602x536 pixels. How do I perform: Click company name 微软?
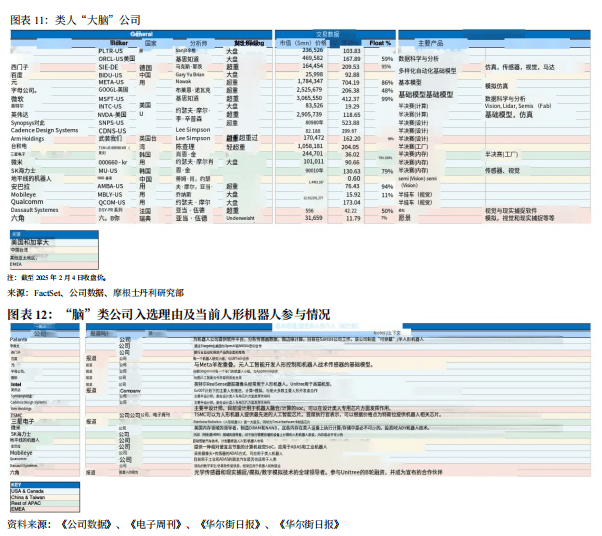17,99
